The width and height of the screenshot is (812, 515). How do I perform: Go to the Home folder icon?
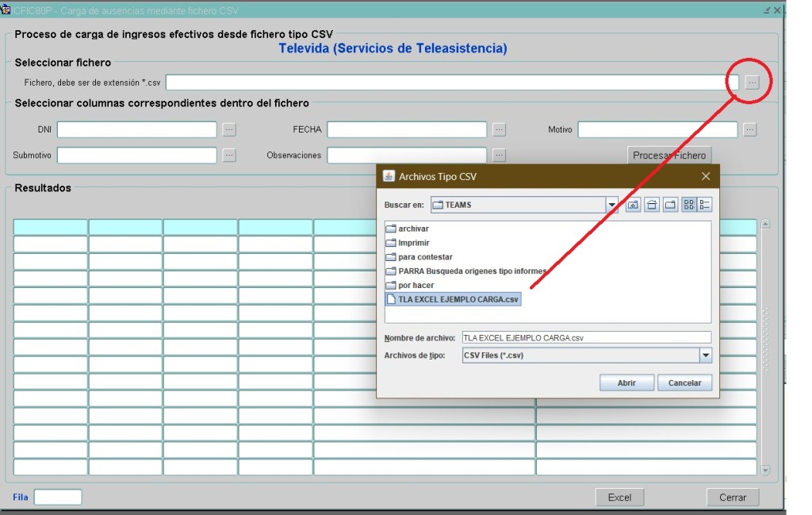pos(652,205)
